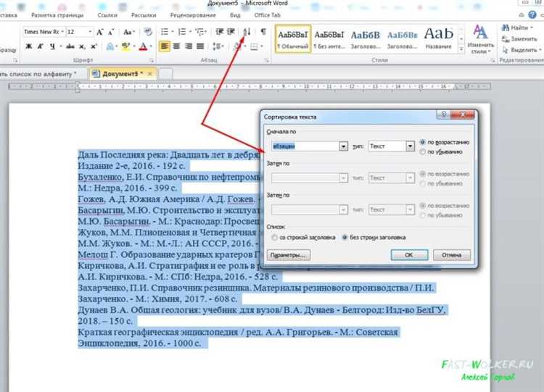Pick the text highlight color

[x=125, y=46]
